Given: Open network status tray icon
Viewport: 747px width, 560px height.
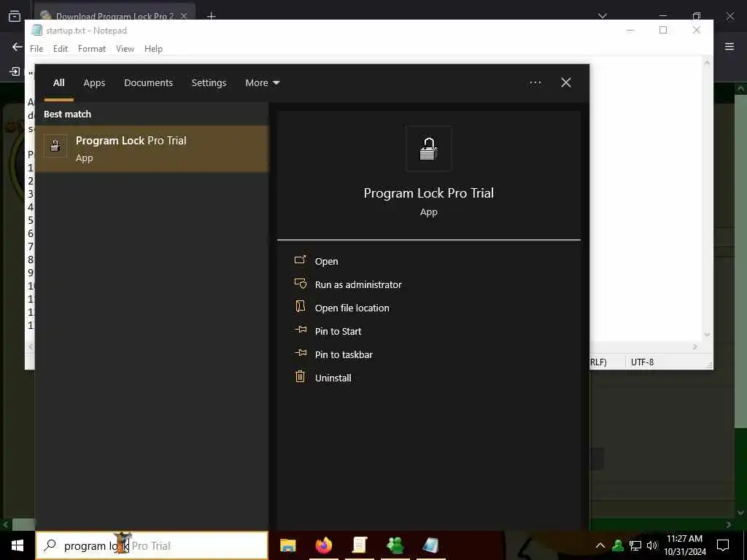Looking at the screenshot, I should pyautogui.click(x=635, y=545).
